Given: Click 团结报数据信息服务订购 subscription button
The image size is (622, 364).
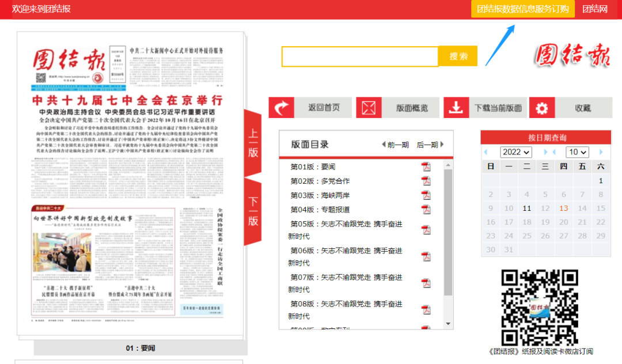Looking at the screenshot, I should coord(522,9).
